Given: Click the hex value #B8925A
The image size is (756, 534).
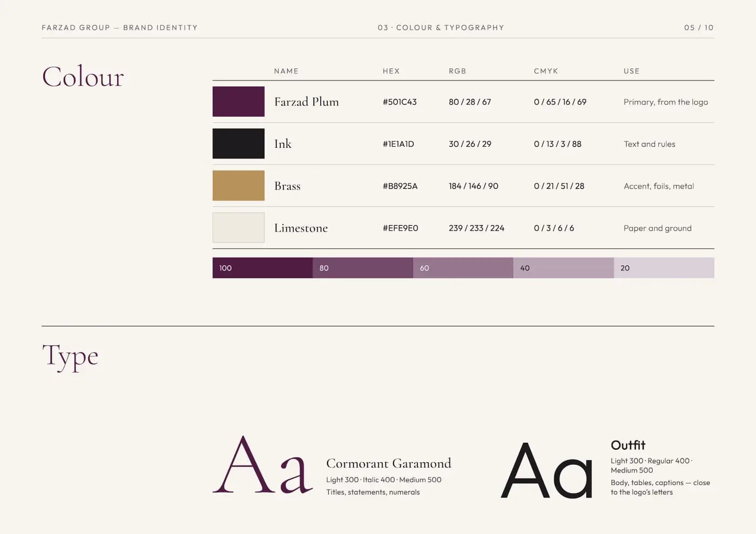Looking at the screenshot, I should coord(400,186).
